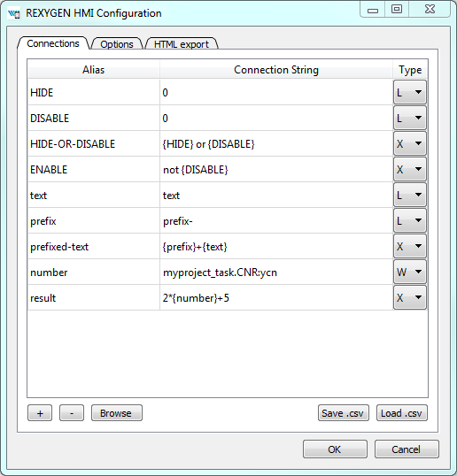
Task: Expand Type dropdown for prefixed-text row
Action: pos(410,247)
